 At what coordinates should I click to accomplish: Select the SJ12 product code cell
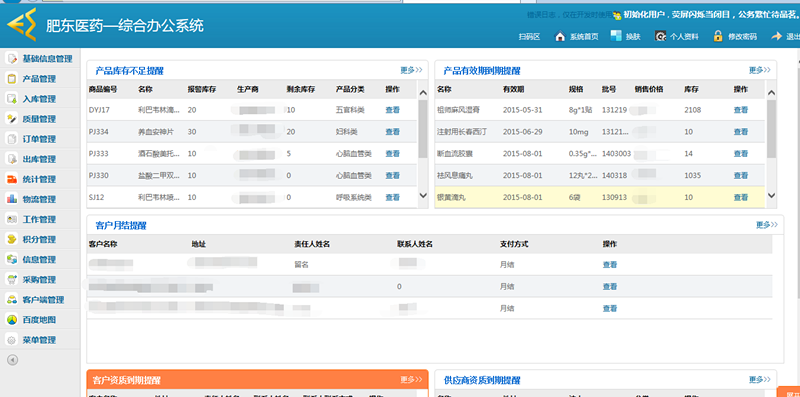coord(96,197)
